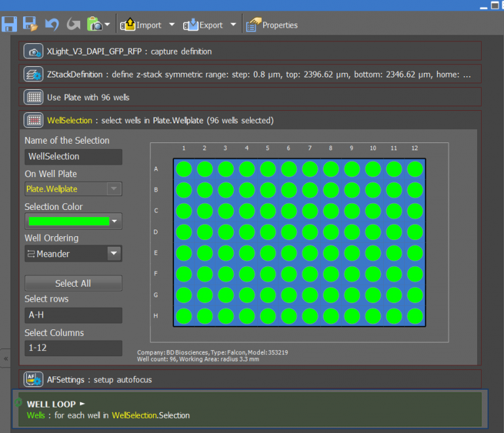This screenshot has width=504, height=433.
Task: Click the AFSettings autofocus icon
Action: (x=33, y=379)
